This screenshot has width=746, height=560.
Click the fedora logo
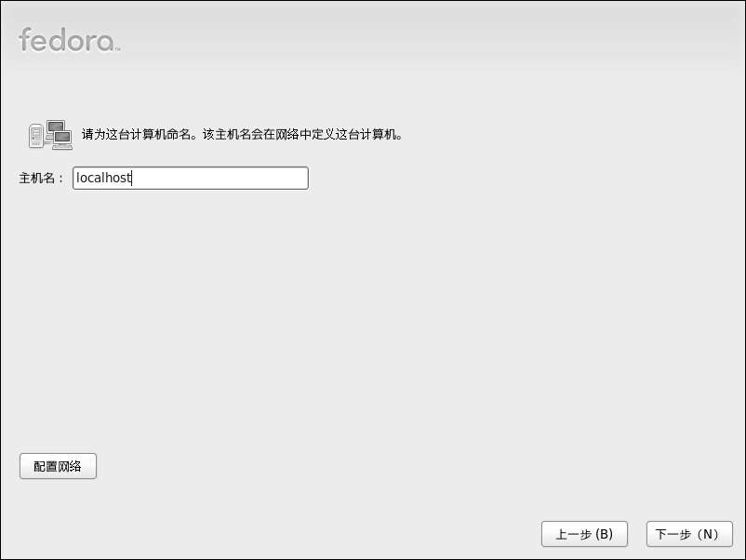(x=70, y=39)
